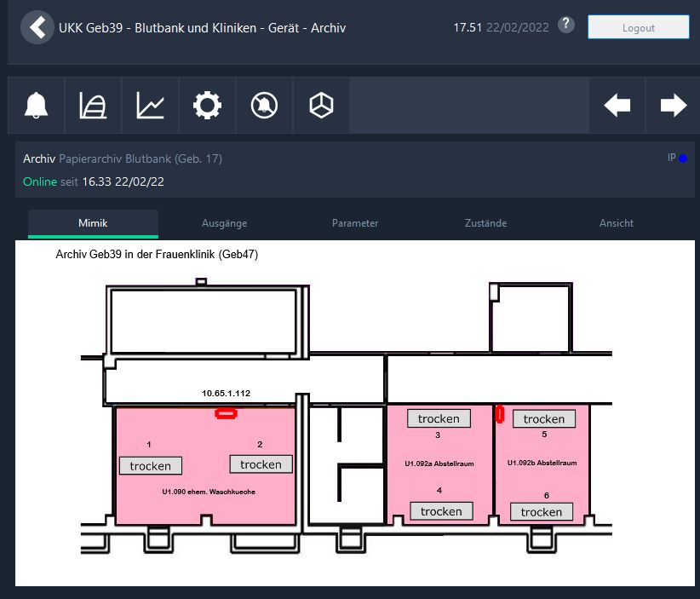Click the 3D cube icon
The width and height of the screenshot is (700, 599).
point(321,106)
